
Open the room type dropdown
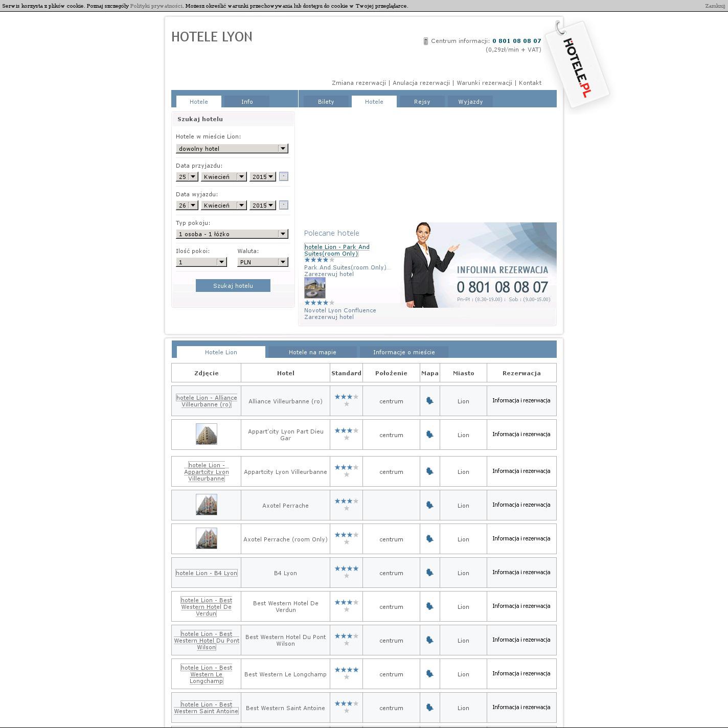[232, 234]
